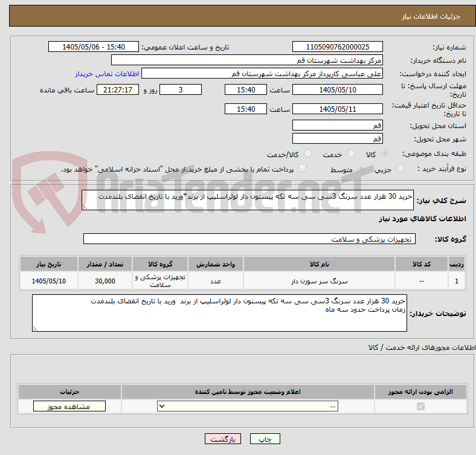Screen dimensions: 476x455
Task: Click the کد کالا column header
Action: 422,264
